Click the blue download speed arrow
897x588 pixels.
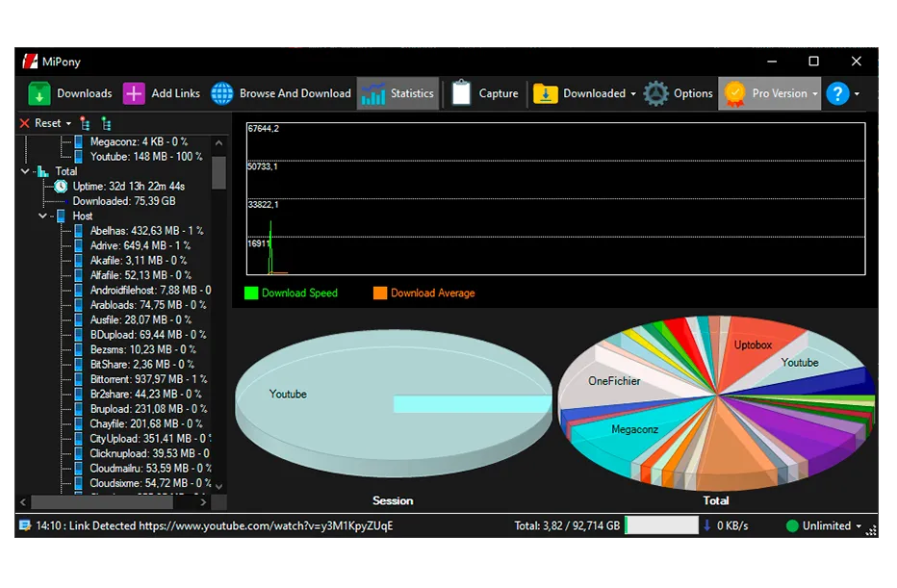[707, 525]
